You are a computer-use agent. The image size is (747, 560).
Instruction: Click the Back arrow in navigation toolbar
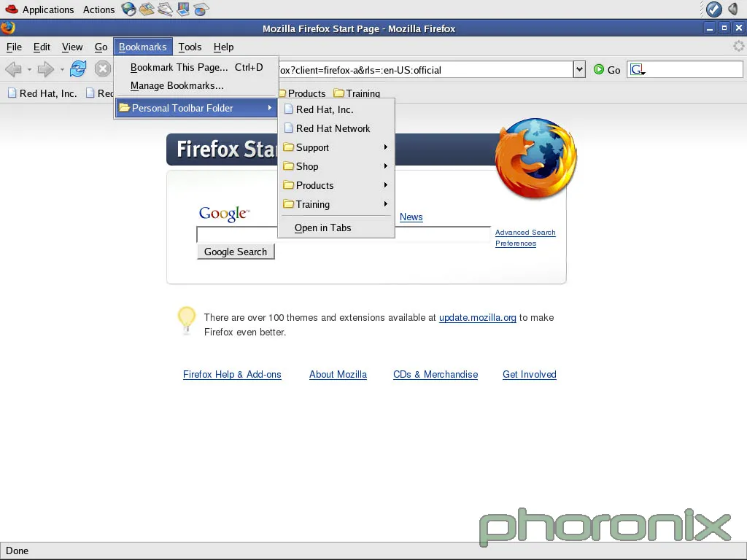pos(13,70)
